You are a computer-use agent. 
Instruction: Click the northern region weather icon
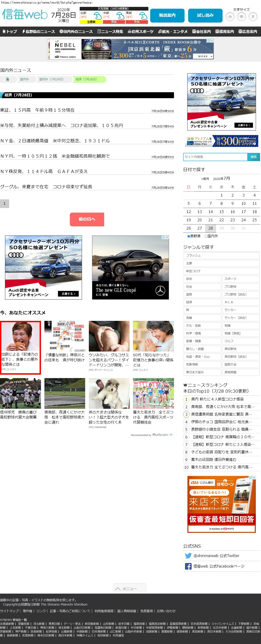pos(97,16)
